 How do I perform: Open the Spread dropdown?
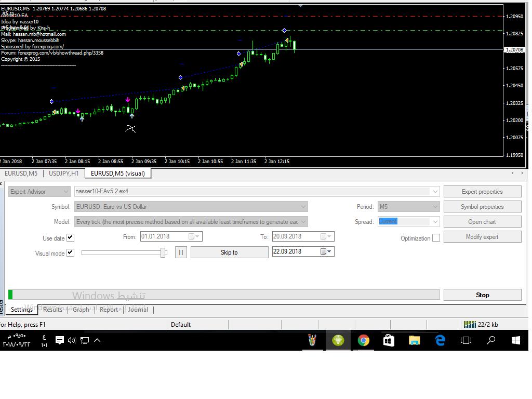click(x=435, y=222)
